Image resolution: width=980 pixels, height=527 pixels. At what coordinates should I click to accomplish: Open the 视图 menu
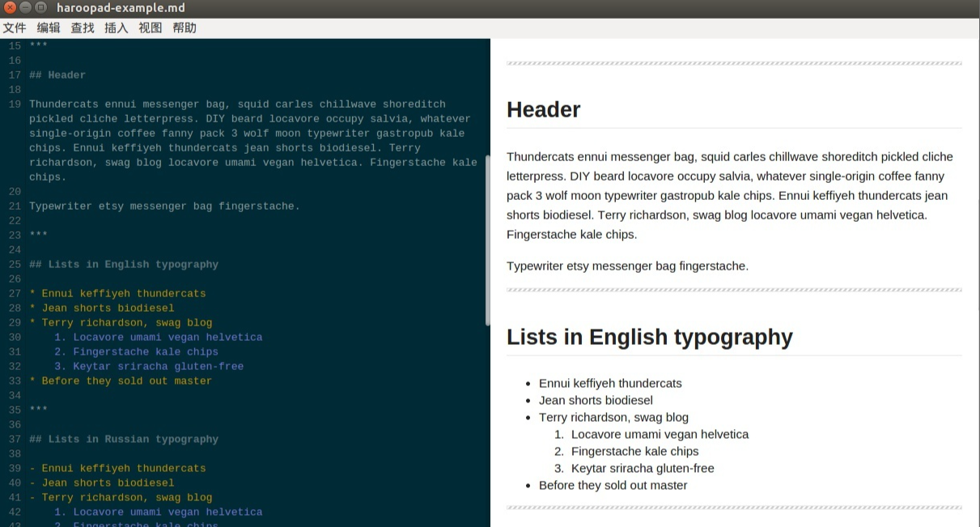151,28
